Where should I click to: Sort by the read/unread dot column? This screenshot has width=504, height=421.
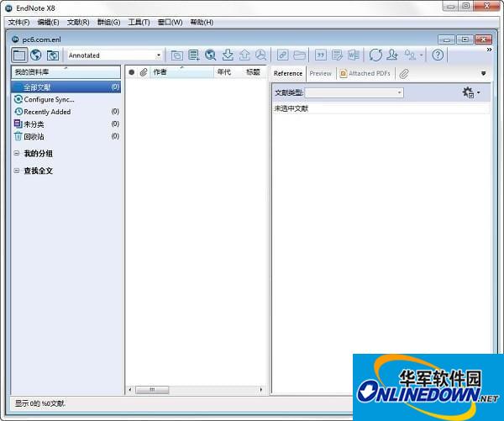click(x=132, y=72)
